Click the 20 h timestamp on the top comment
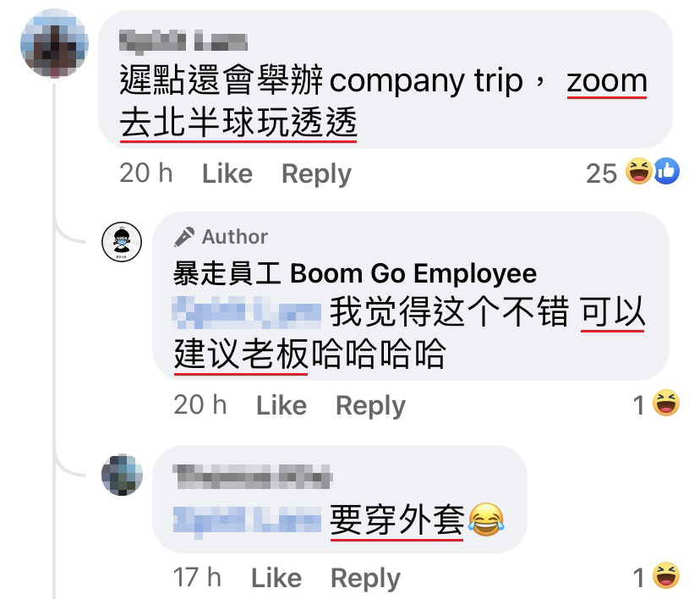Image resolution: width=700 pixels, height=599 pixels. 146,173
